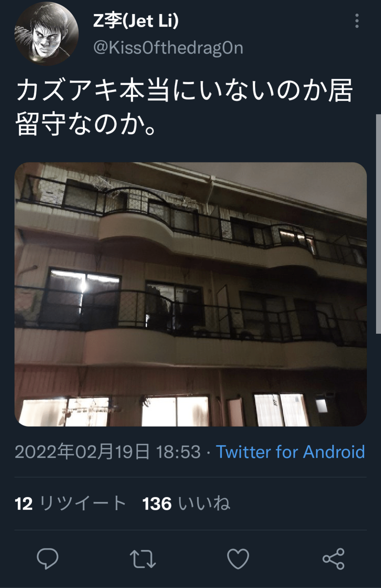Viewport: 381px width, 588px height.
Task: Select the tweet text カズアキ本当にいないのか
Action: point(171,90)
